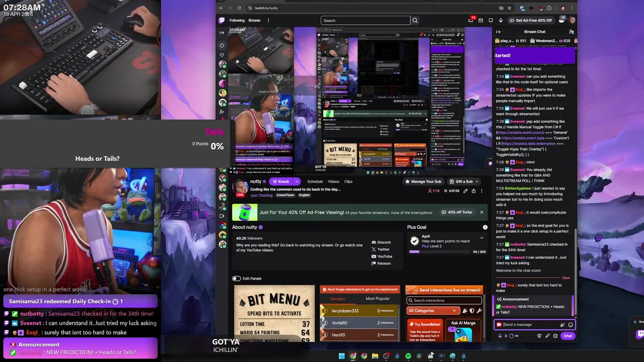Open the All Categories dropdown
This screenshot has height=362, width=644.
[433, 311]
